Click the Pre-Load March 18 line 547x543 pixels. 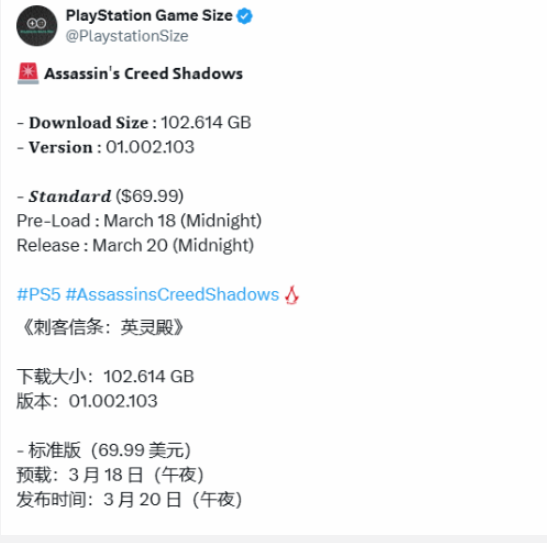[x=139, y=221]
